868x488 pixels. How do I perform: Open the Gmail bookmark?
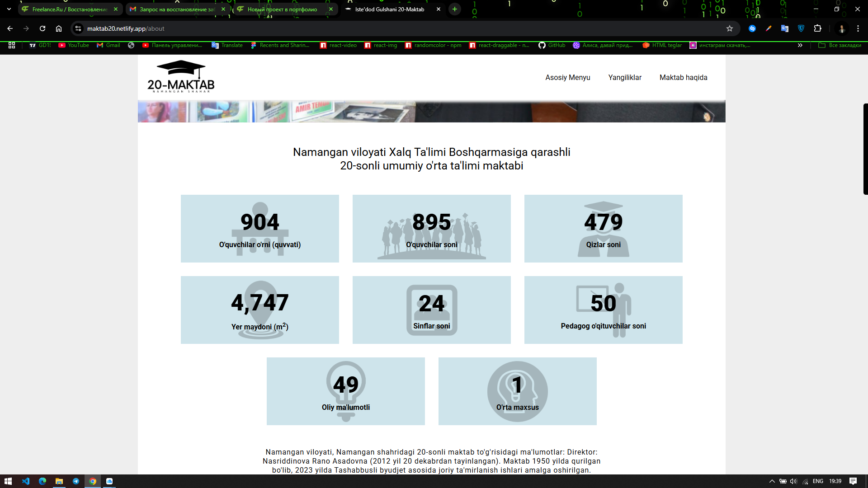pos(108,45)
